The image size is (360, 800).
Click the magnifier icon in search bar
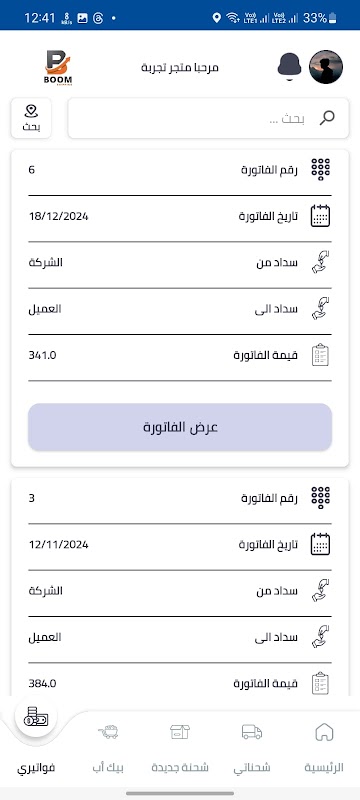pos(327,118)
